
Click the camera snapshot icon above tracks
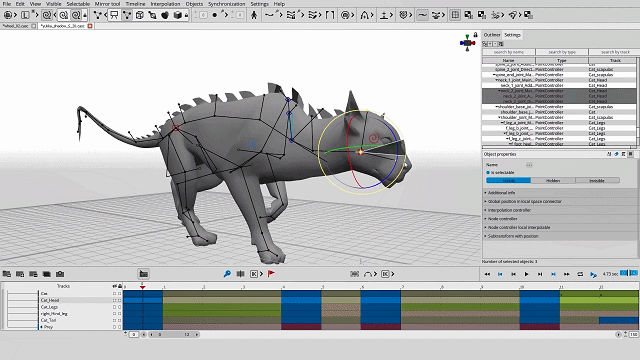click(60, 274)
